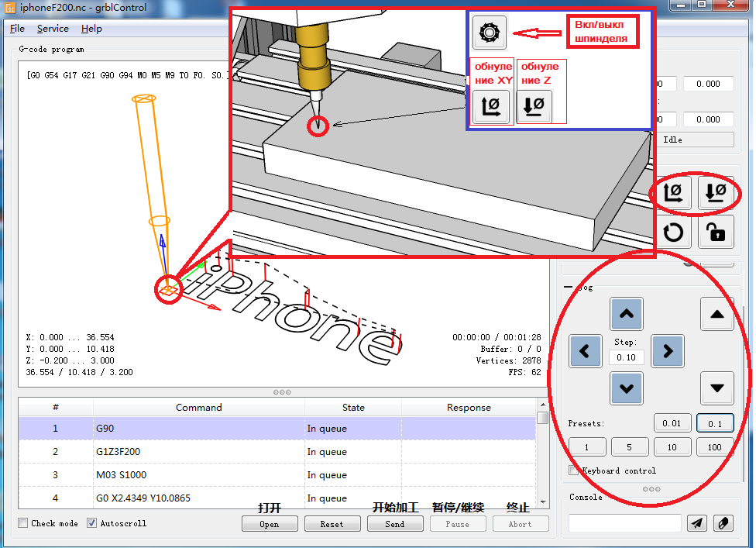Click the 00:00:00 / 00:01:28 time readout

pyautogui.click(x=497, y=338)
